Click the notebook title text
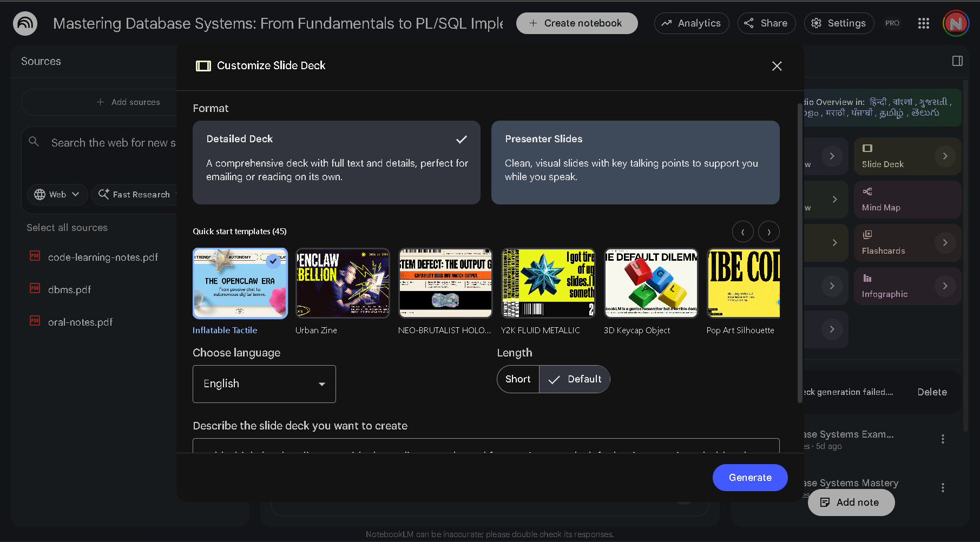This screenshot has height=542, width=980. (x=278, y=23)
